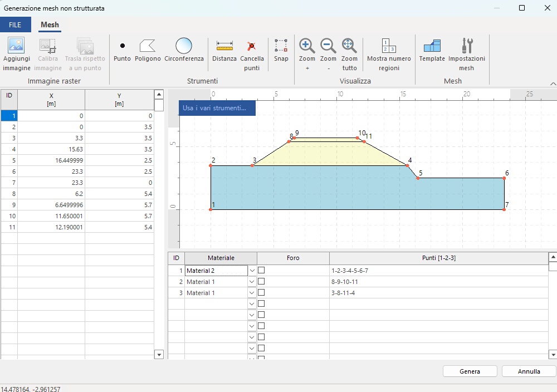Click points cell 3-8-11-4
The width and height of the screenshot is (557, 392).
tap(439, 293)
